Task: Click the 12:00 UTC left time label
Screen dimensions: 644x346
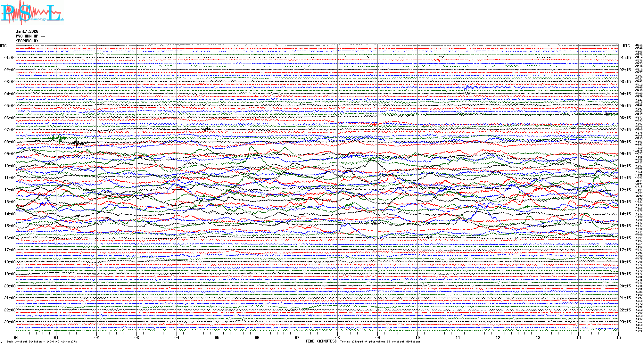Action: pos(10,190)
